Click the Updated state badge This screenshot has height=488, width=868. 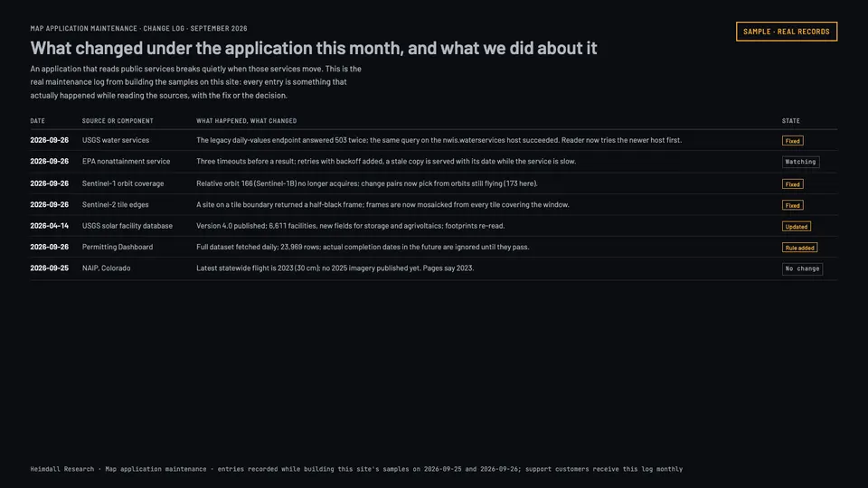796,226
